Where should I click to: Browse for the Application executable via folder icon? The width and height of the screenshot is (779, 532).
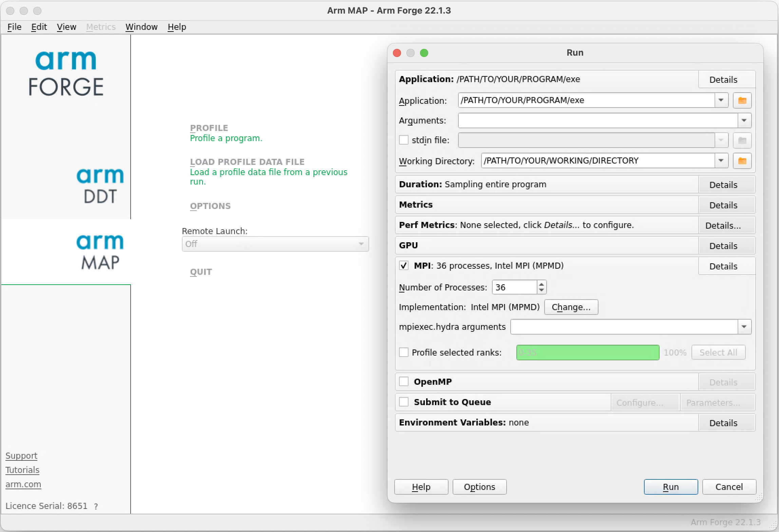pyautogui.click(x=742, y=100)
